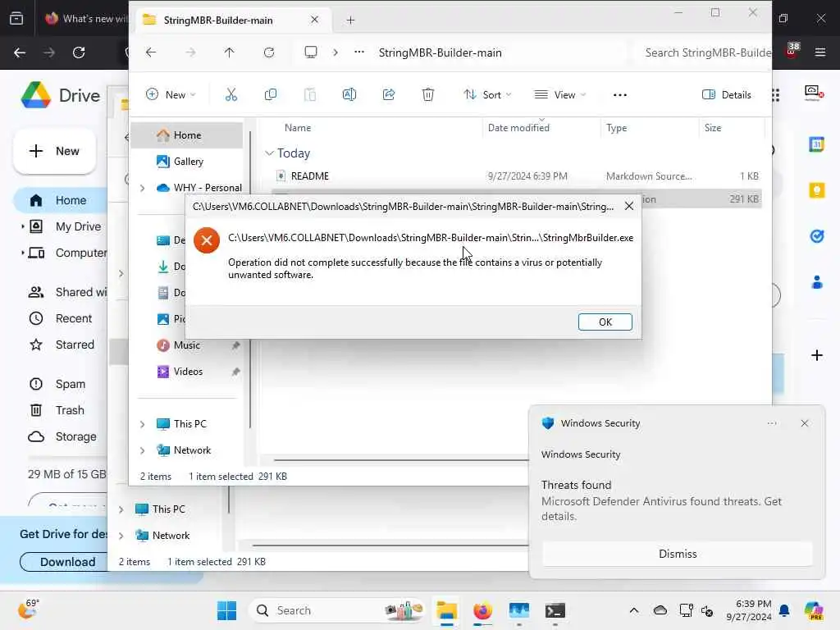Show hidden breadcrumb path ellipsis
Screen dimensions: 840x630
[359, 52]
